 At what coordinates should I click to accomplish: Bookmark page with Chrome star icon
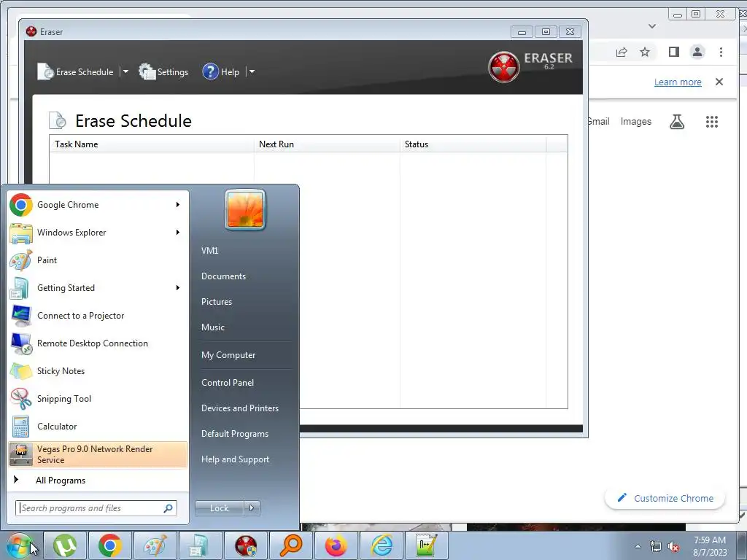click(x=645, y=52)
